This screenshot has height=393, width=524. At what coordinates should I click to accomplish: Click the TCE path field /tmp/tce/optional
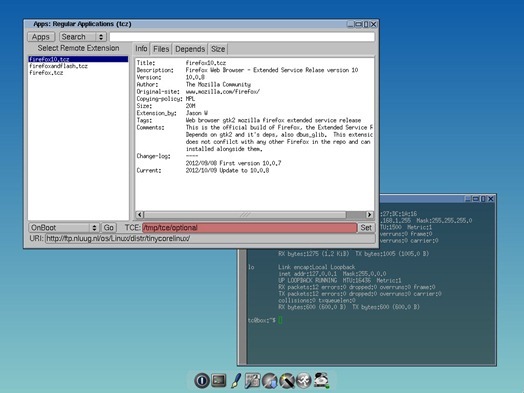pos(250,228)
